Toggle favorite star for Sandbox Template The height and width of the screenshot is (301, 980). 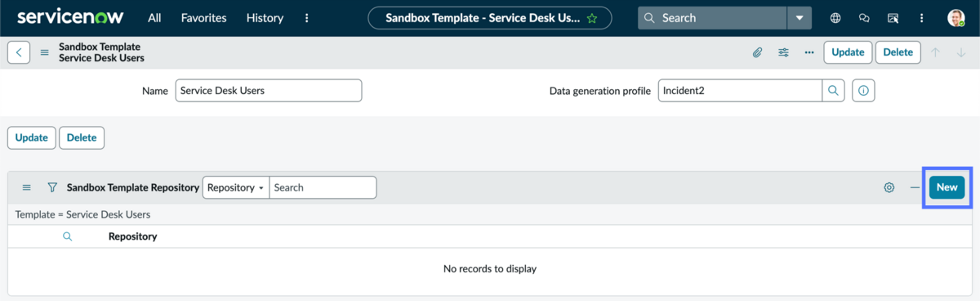point(592,18)
